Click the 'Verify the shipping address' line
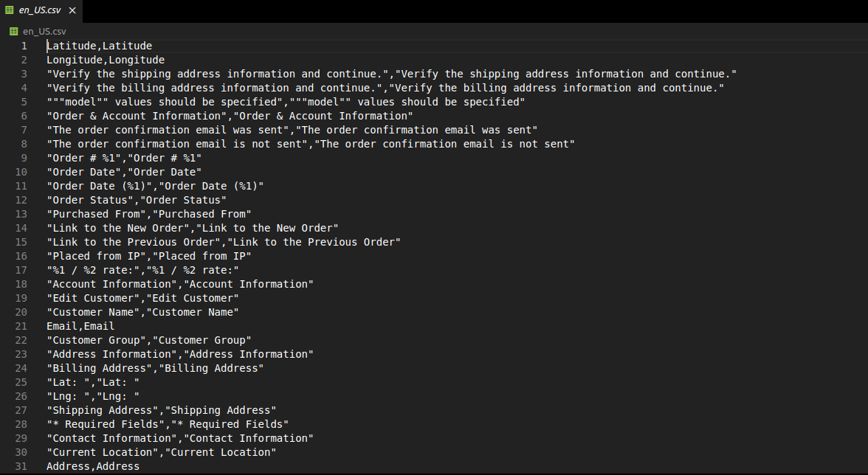 click(x=391, y=74)
